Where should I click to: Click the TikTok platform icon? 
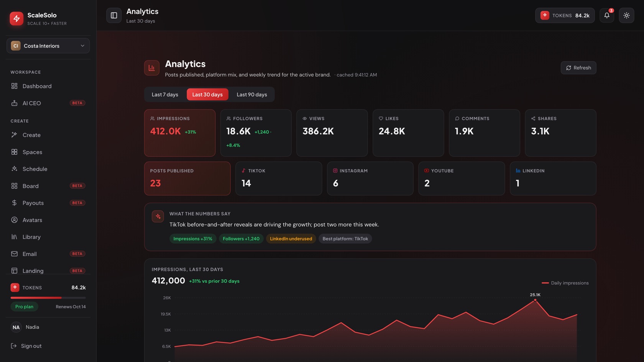(x=243, y=170)
